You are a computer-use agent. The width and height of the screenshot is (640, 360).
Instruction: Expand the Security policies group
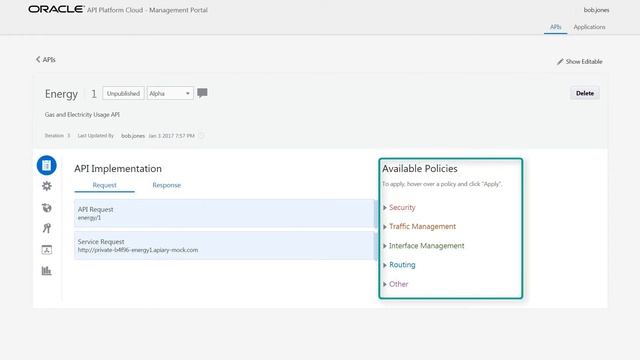pos(399,207)
